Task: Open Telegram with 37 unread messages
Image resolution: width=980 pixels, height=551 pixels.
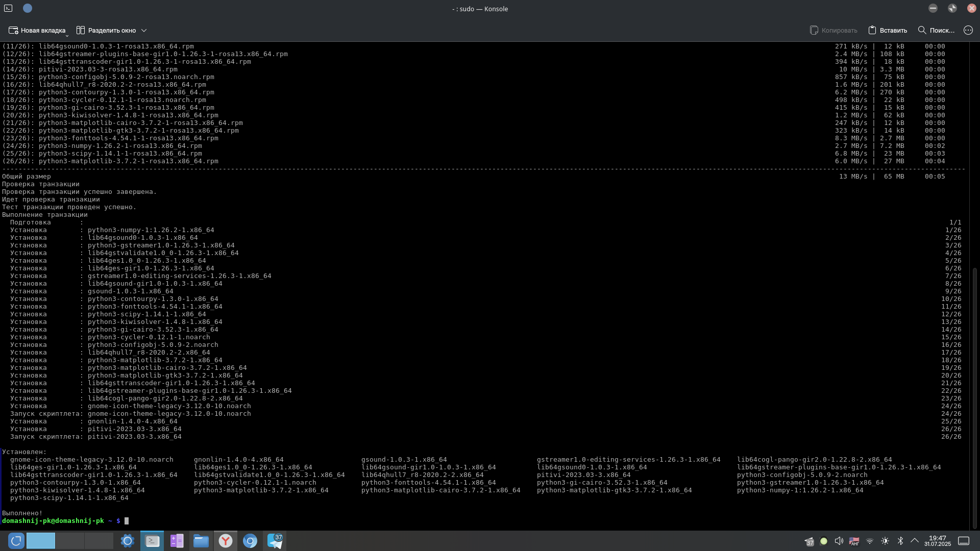Action: (x=275, y=541)
